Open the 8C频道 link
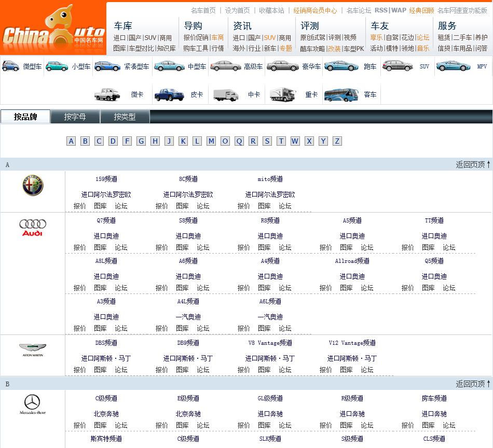 coord(188,179)
